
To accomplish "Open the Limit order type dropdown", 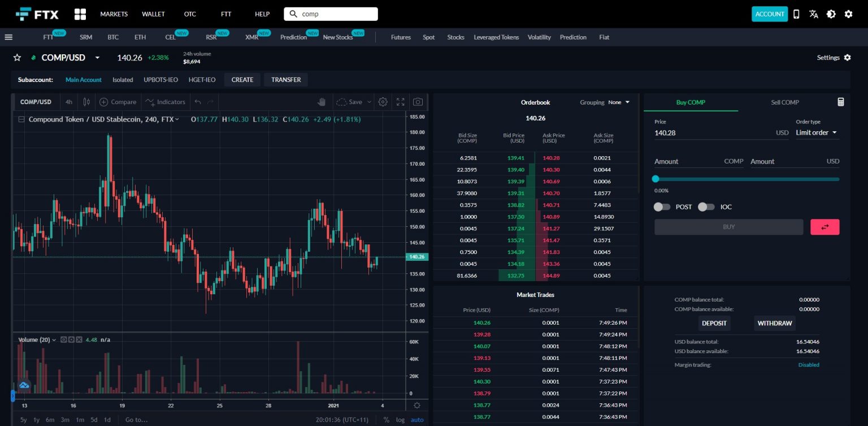I will coord(817,132).
